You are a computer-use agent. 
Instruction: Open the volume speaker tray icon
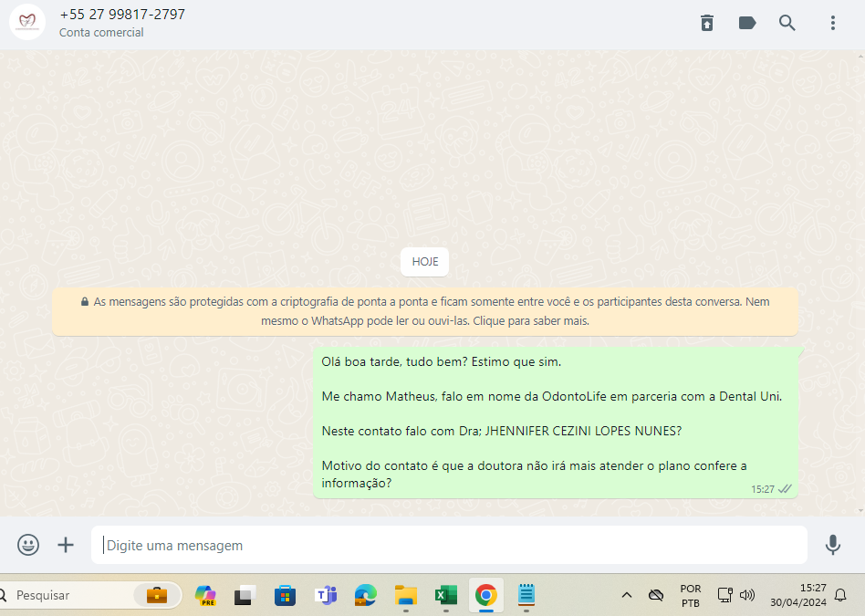[x=747, y=594]
